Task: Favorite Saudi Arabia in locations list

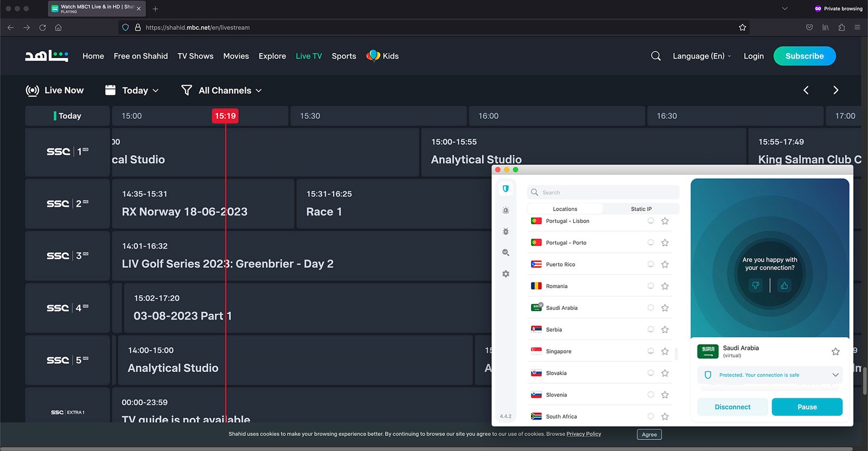Action: (665, 308)
